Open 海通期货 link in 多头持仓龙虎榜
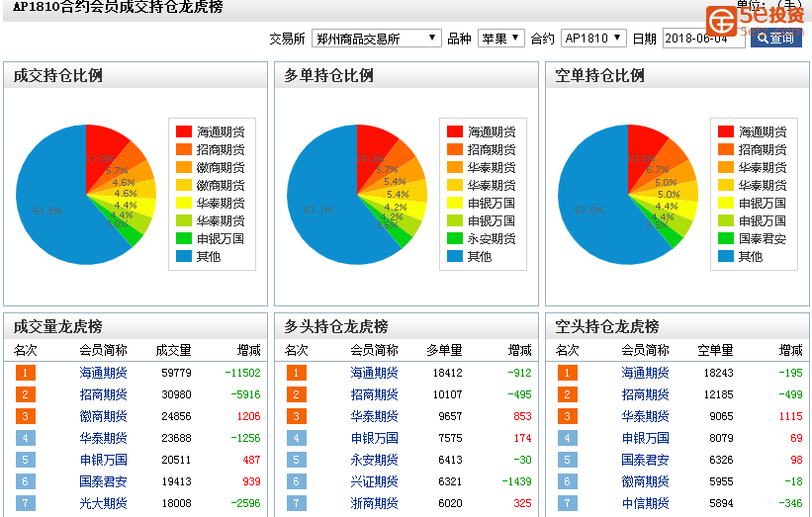The width and height of the screenshot is (812, 517). [374, 373]
